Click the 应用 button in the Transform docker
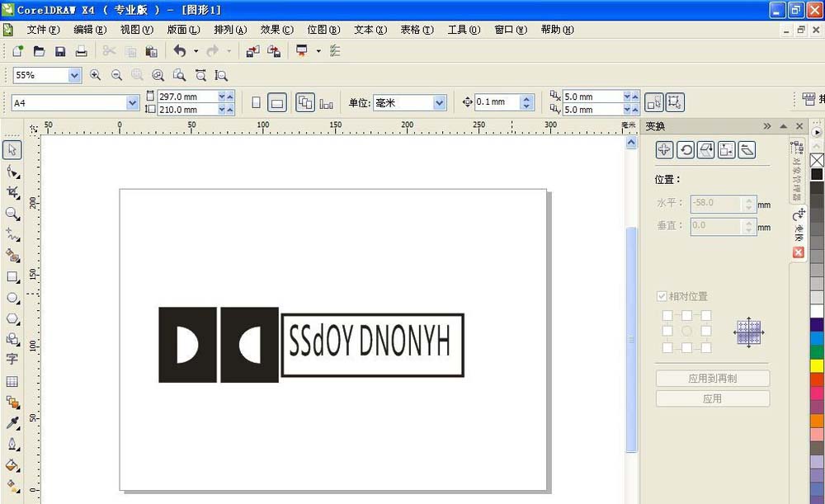This screenshot has width=825, height=504. pos(712,398)
